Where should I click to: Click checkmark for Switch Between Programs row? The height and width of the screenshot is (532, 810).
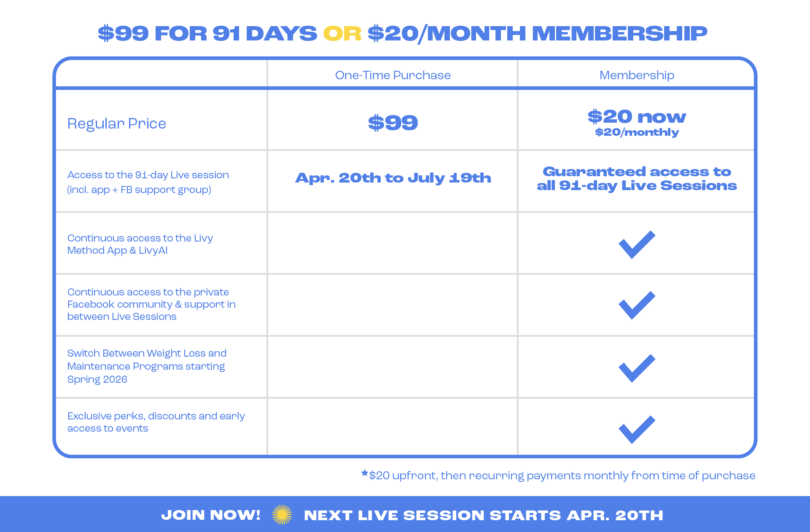pyautogui.click(x=637, y=368)
